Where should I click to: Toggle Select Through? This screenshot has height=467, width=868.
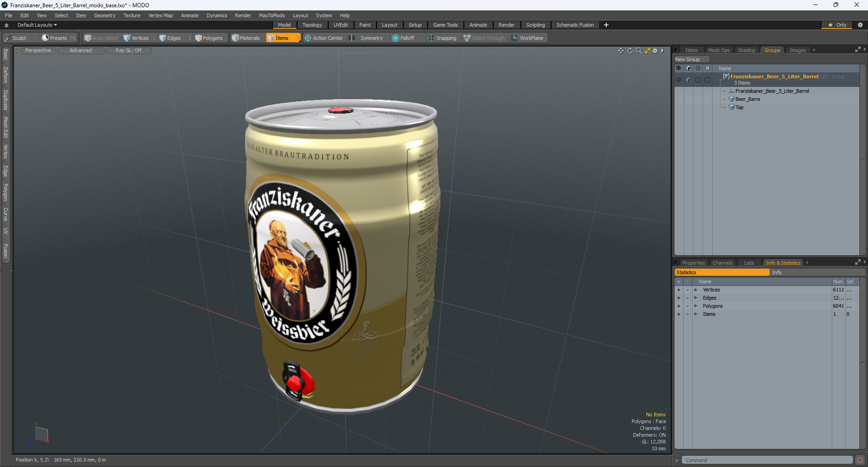(484, 38)
